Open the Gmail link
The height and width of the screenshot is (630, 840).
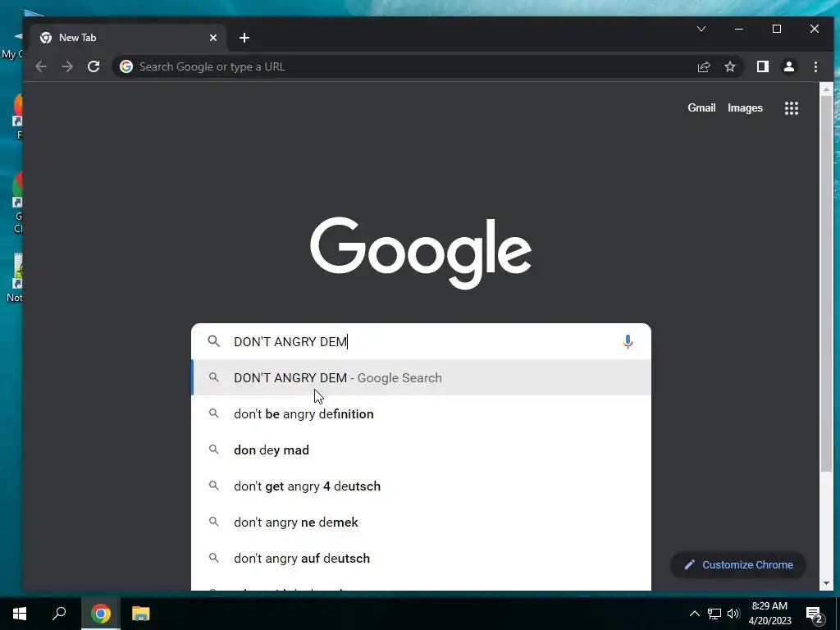[701, 107]
